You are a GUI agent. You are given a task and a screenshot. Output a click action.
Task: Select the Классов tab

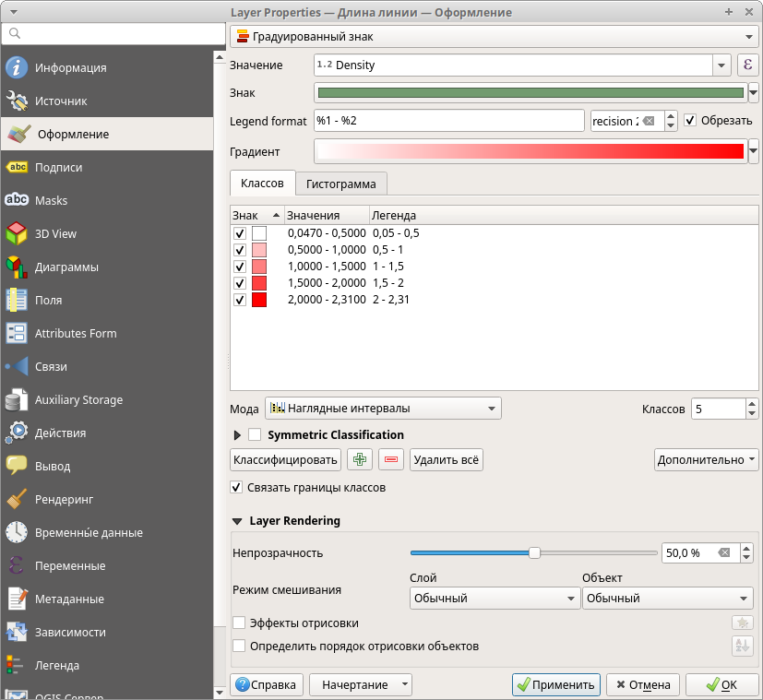coord(262,183)
